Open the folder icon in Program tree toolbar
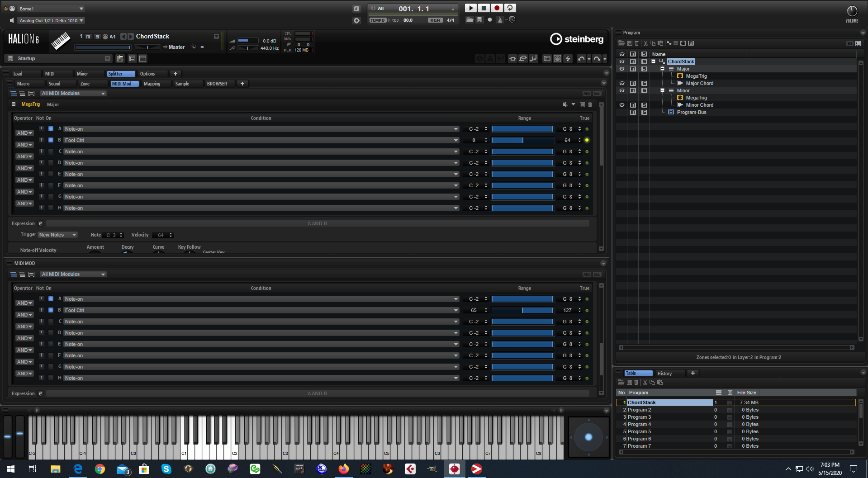 click(621, 43)
